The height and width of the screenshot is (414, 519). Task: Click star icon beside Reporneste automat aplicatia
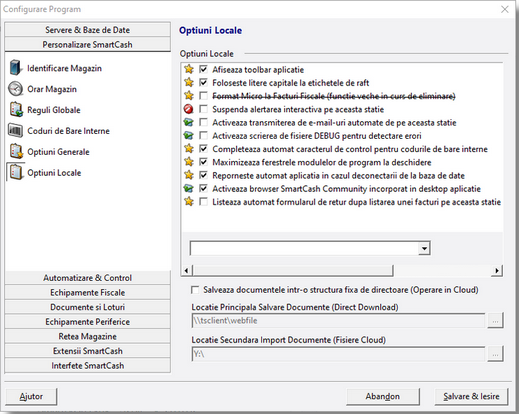pyautogui.click(x=189, y=175)
